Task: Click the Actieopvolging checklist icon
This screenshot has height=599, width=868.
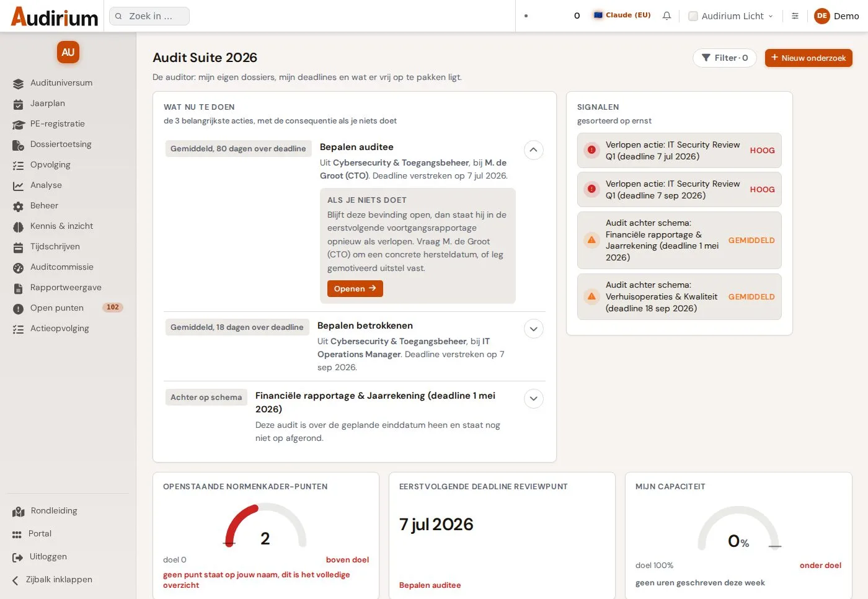Action: coord(19,329)
